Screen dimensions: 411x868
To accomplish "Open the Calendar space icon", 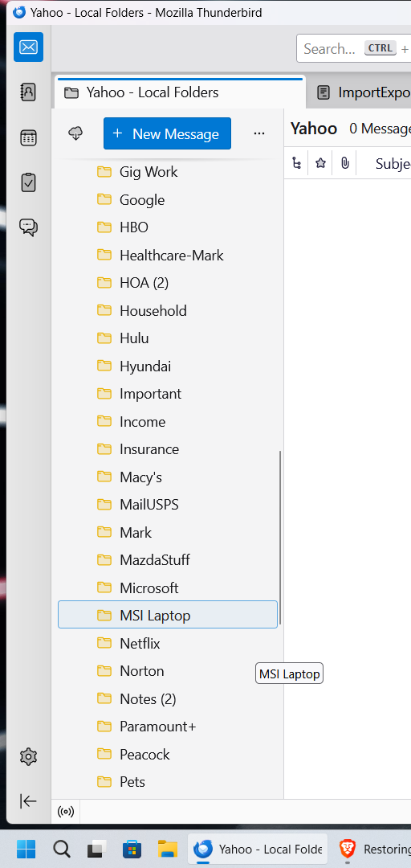I will tap(28, 137).
